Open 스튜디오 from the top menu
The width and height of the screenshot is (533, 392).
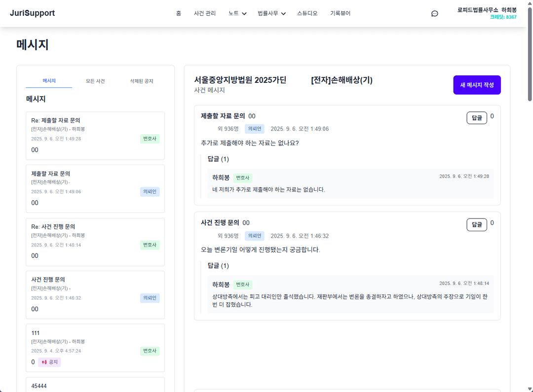click(307, 13)
